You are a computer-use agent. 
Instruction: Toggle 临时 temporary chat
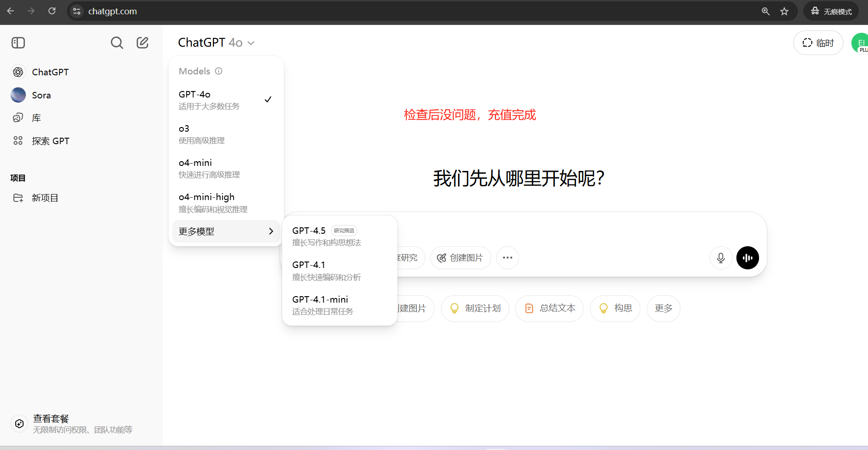(818, 43)
